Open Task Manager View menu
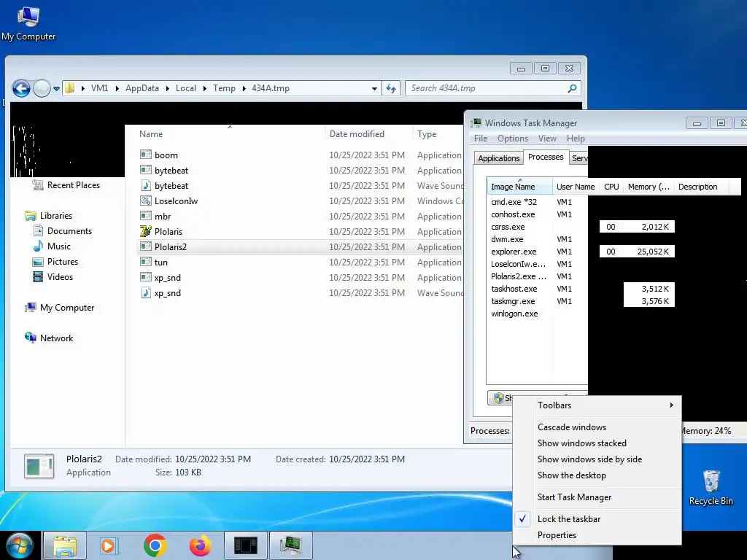 (547, 139)
